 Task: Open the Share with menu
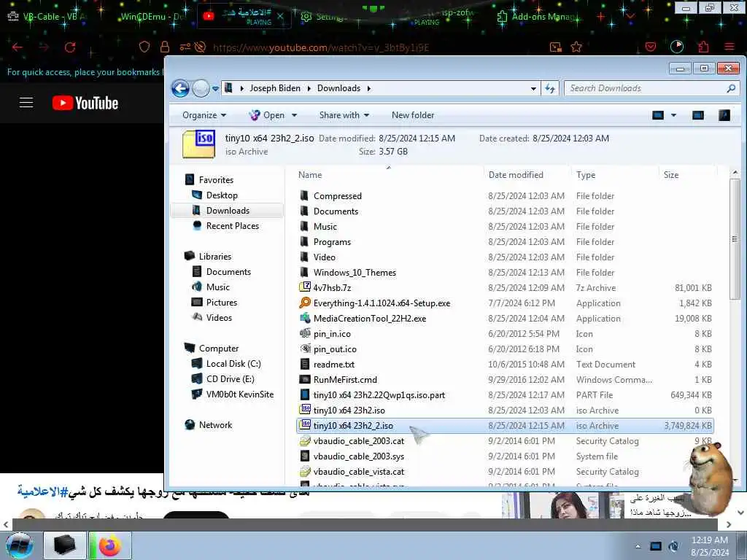click(344, 115)
